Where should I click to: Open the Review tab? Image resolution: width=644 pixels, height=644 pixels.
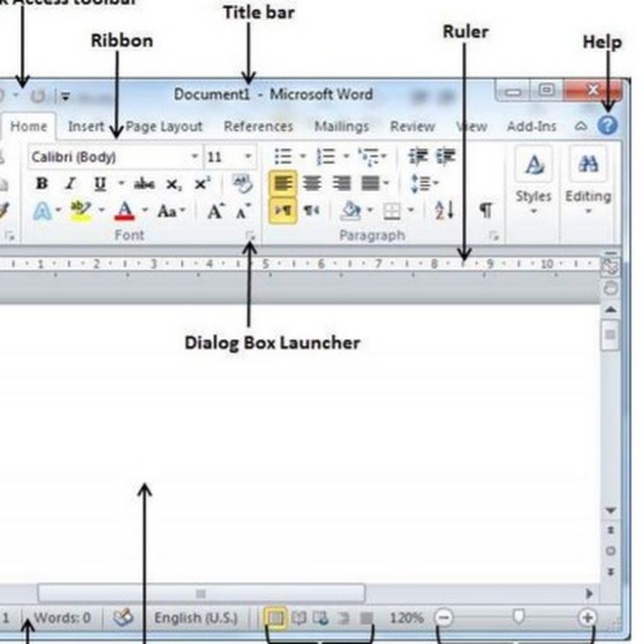[x=412, y=126]
